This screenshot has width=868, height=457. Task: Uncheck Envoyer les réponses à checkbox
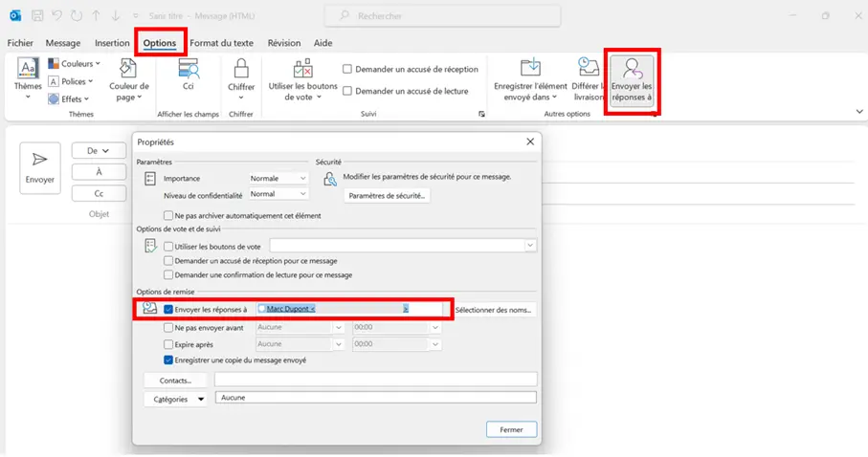point(168,309)
